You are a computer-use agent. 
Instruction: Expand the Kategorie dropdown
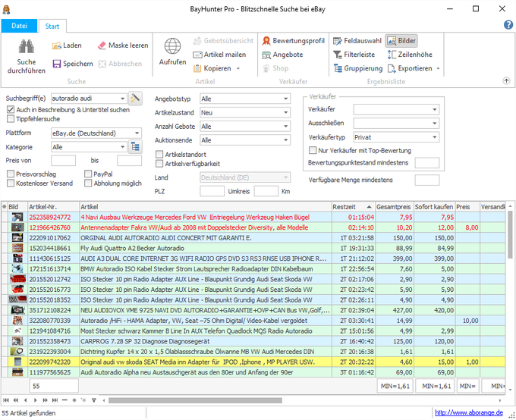122,146
